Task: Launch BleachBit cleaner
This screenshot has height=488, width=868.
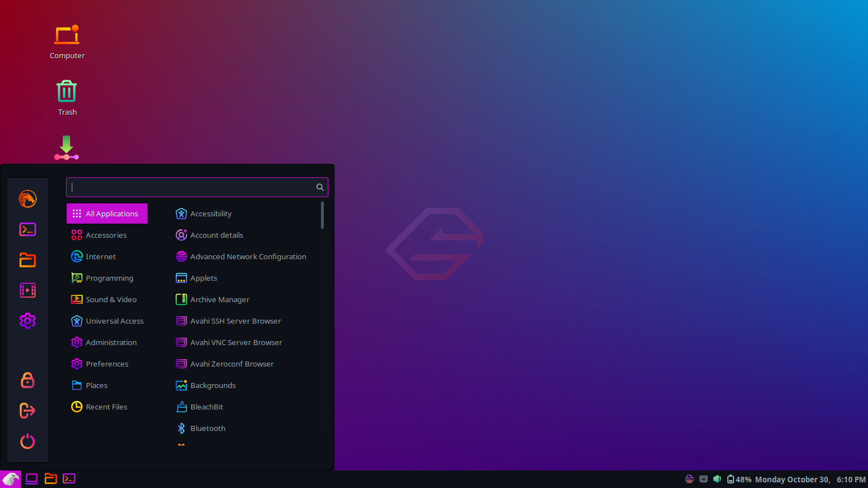Action: (245, 407)
